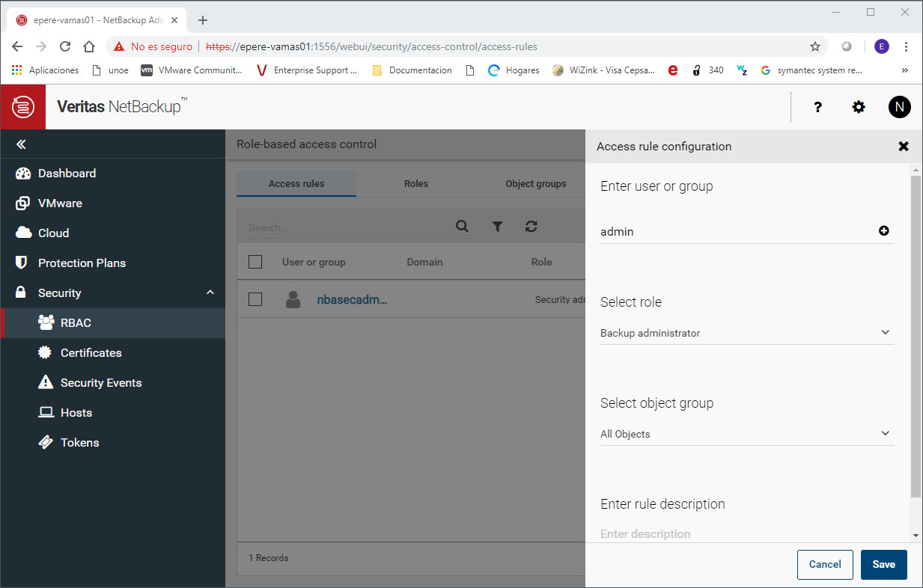The width and height of the screenshot is (923, 588).
Task: Close the Access rule configuration panel
Action: coord(904,147)
